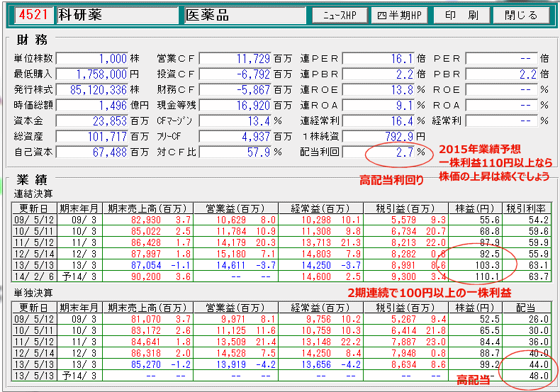Click dividend value 26.0 for 09/3
The image size is (560, 392).
539,319
